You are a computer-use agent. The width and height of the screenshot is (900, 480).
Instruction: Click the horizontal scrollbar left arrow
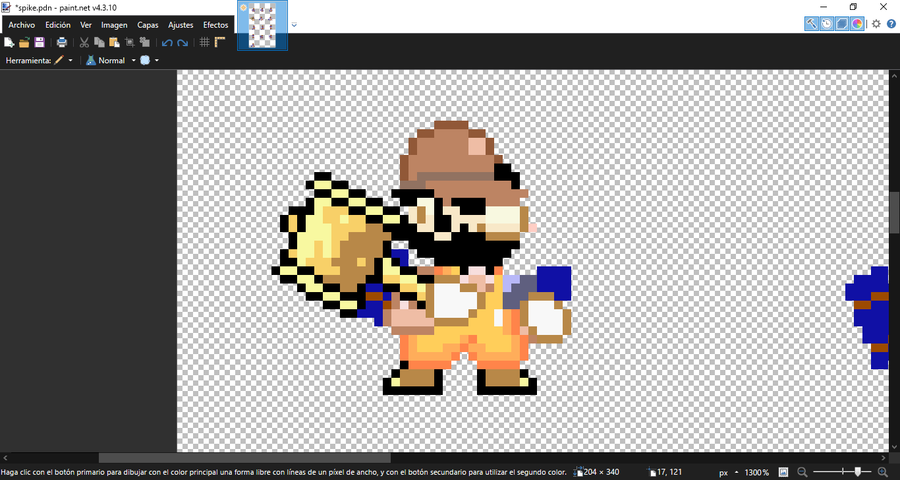tap(5, 458)
